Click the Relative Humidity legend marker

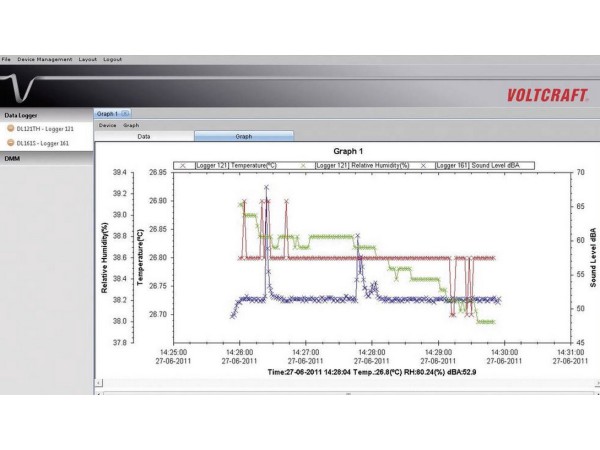coord(303,166)
